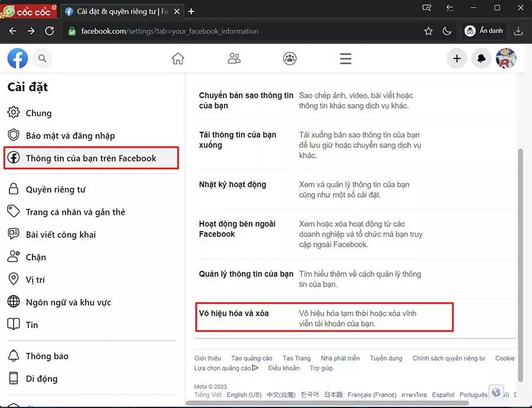Image resolution: width=532 pixels, height=408 pixels.
Task: Click the vertical page scrollbar
Action: (520, 265)
